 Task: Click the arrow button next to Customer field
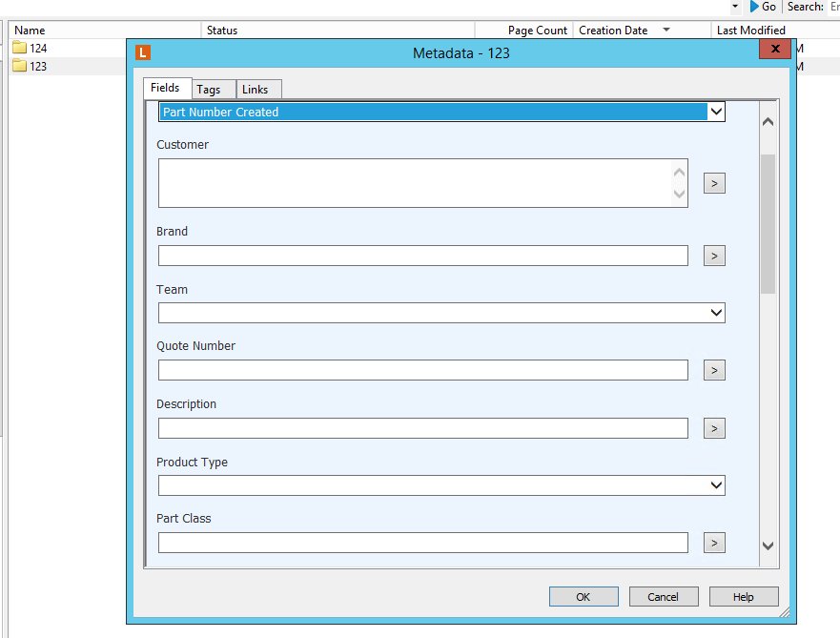click(714, 183)
